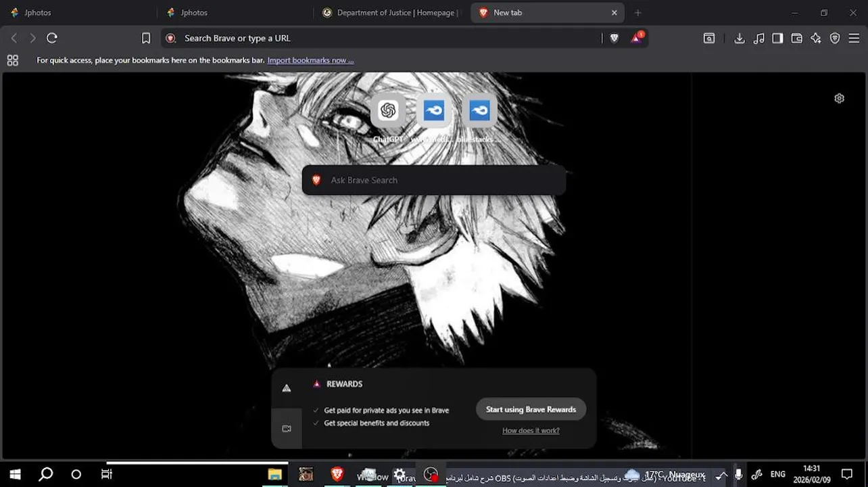Open Brave browser icon on taskbar
This screenshot has height=487, width=868.
(337, 474)
